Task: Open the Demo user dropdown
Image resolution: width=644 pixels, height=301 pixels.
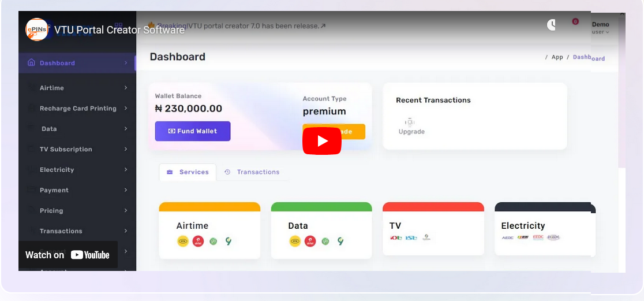Action: click(x=601, y=28)
